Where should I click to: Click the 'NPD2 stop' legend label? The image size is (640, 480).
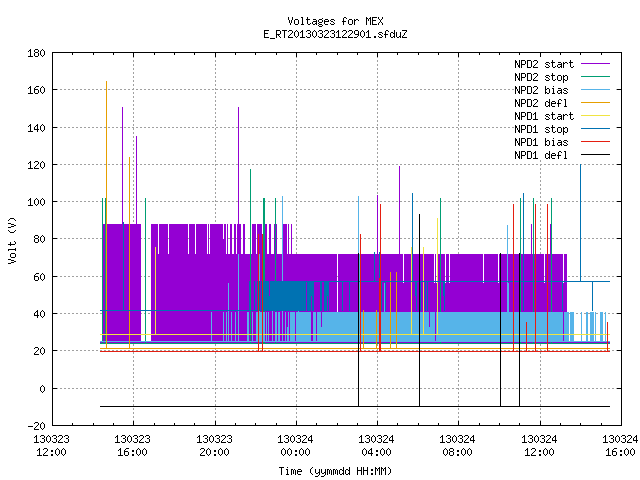tap(541, 77)
